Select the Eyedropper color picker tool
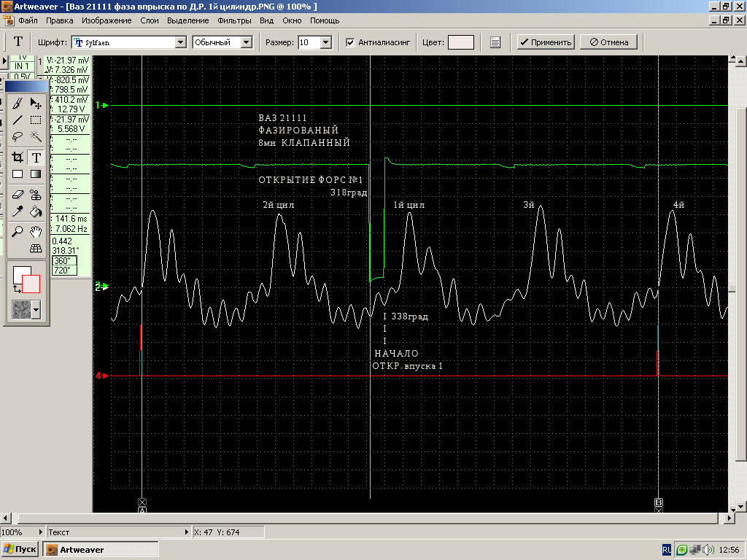Viewport: 747px width, 560px height. tap(18, 212)
